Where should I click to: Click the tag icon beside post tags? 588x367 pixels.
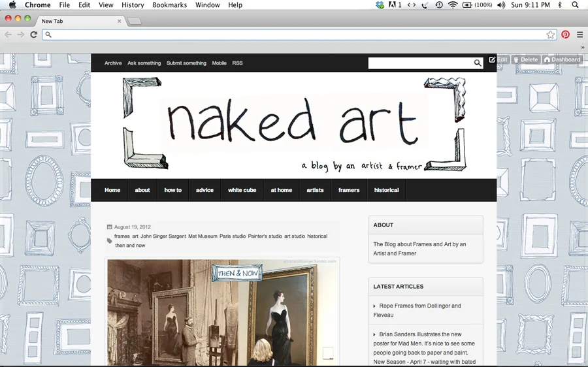(x=110, y=241)
